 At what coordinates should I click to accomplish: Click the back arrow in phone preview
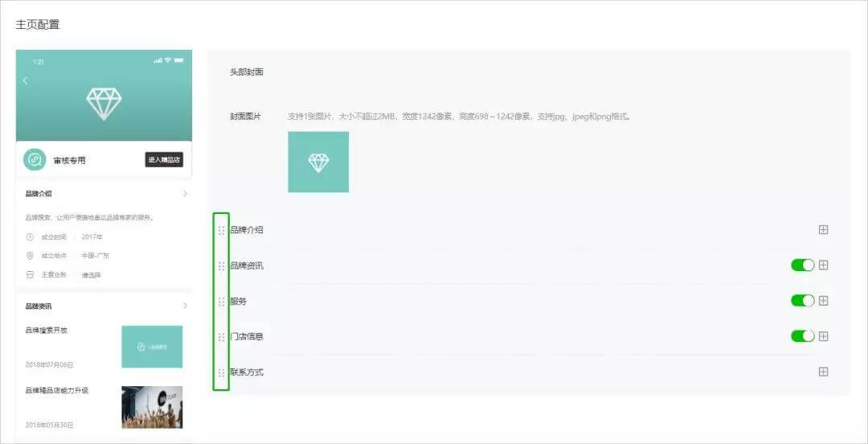tap(25, 80)
